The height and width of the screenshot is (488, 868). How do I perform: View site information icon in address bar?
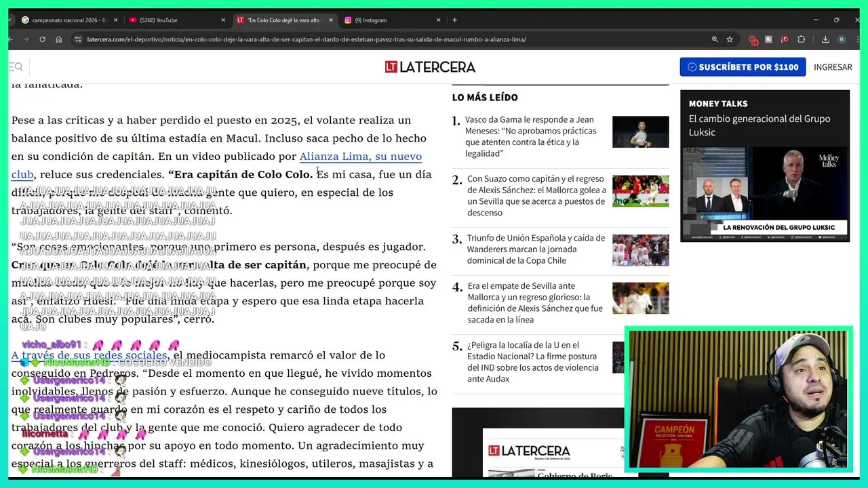(x=78, y=39)
